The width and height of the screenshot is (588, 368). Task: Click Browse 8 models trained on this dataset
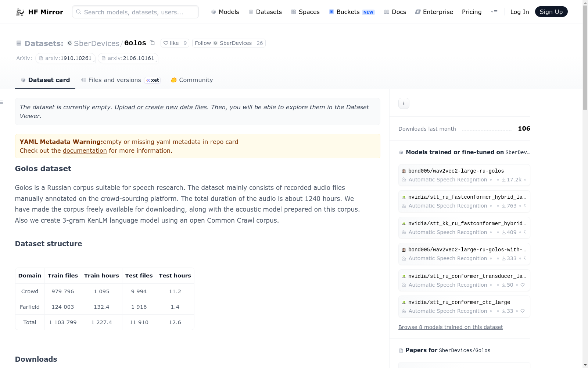pos(451,327)
